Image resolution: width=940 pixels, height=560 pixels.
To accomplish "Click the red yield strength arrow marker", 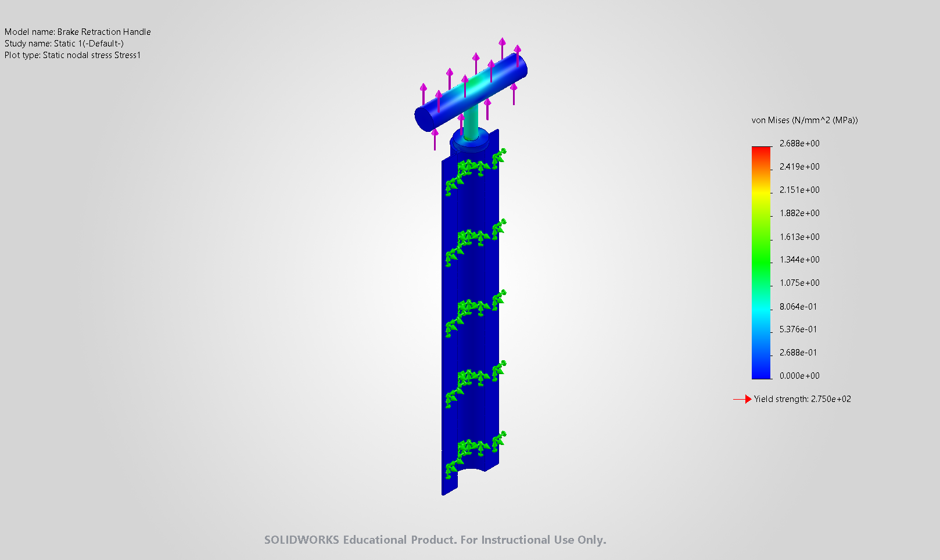I will (742, 399).
